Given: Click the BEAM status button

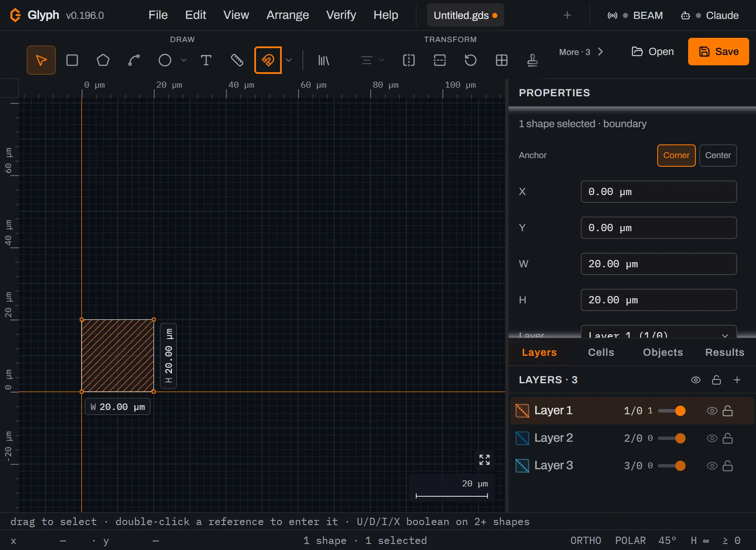Looking at the screenshot, I should click(x=635, y=15).
